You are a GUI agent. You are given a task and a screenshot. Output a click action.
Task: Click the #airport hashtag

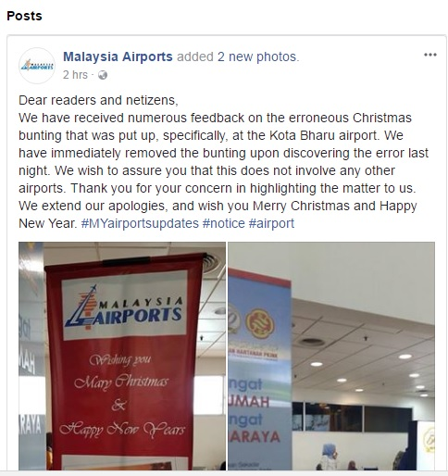pos(271,223)
